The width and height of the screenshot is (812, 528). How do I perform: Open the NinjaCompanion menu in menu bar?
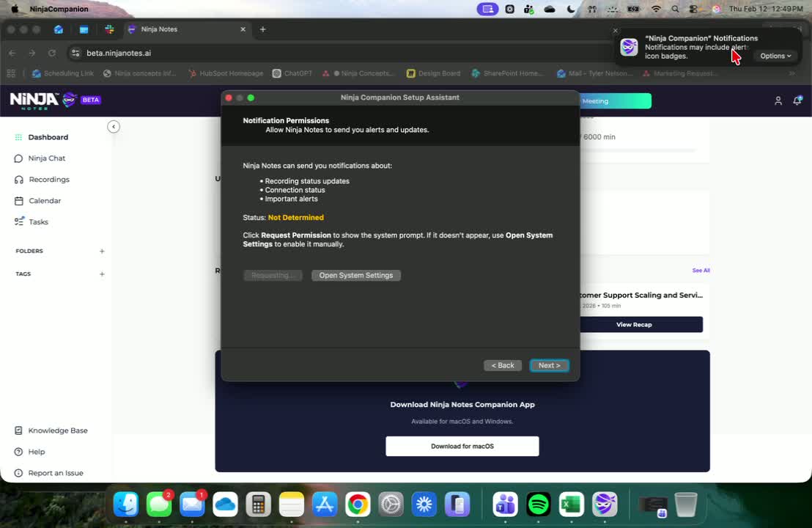coord(59,9)
